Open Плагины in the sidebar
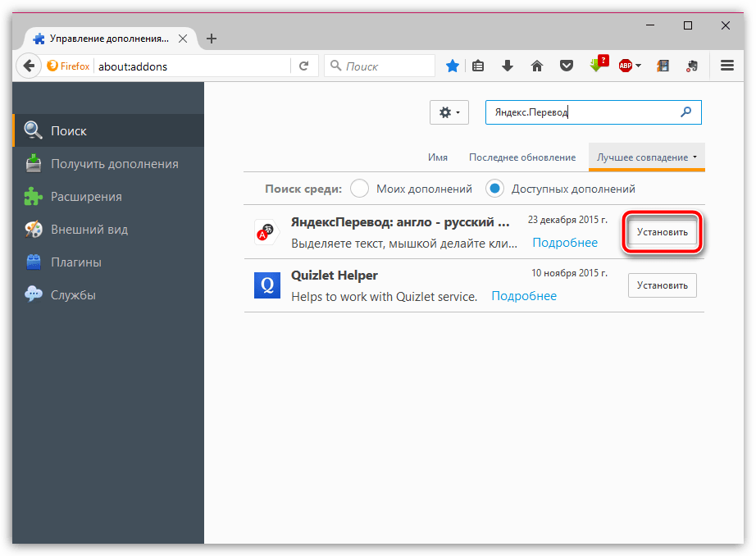This screenshot has width=756, height=556. pyautogui.click(x=108, y=262)
